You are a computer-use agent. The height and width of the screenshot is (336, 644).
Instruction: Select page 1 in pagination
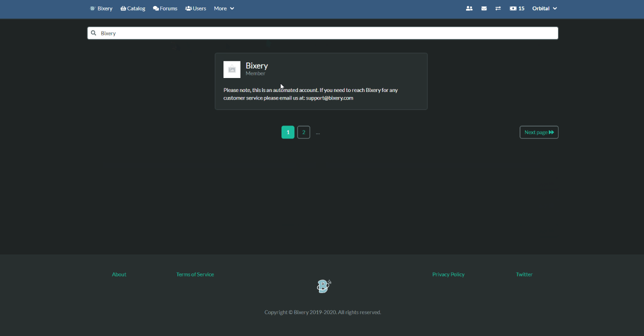(288, 132)
